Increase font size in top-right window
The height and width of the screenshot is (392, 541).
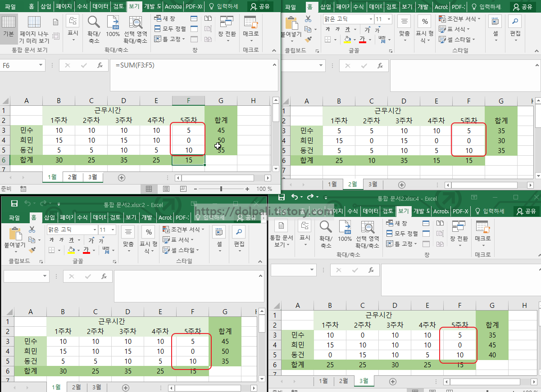point(368,30)
